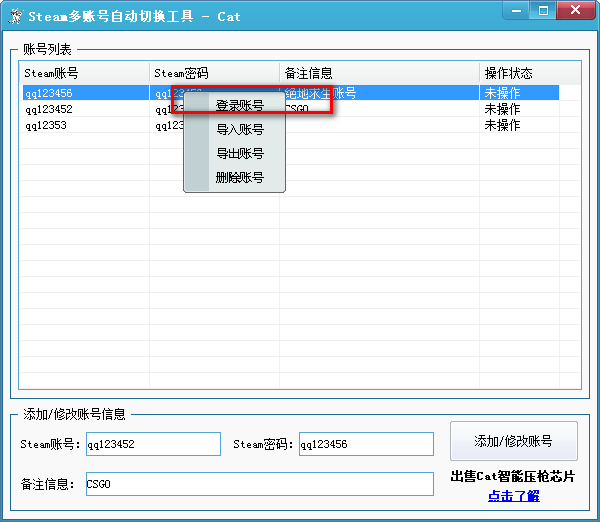Click the Steam密码 column header

[x=214, y=73]
